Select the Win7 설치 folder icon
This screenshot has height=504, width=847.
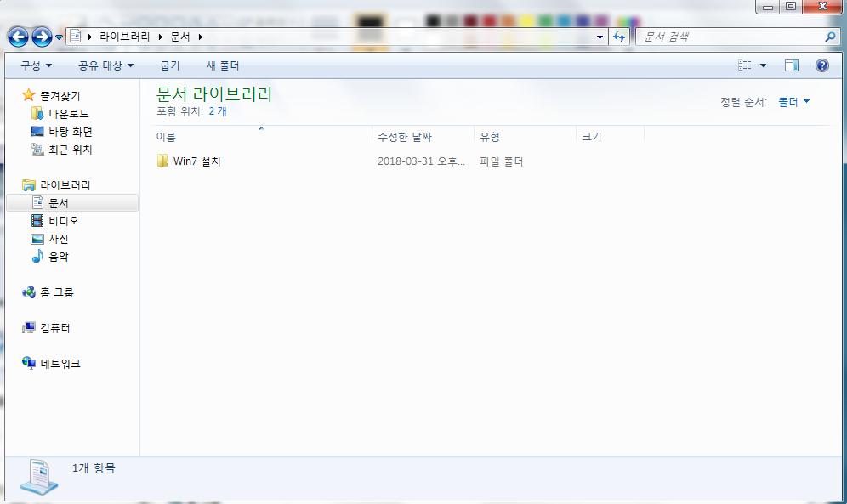pos(162,161)
